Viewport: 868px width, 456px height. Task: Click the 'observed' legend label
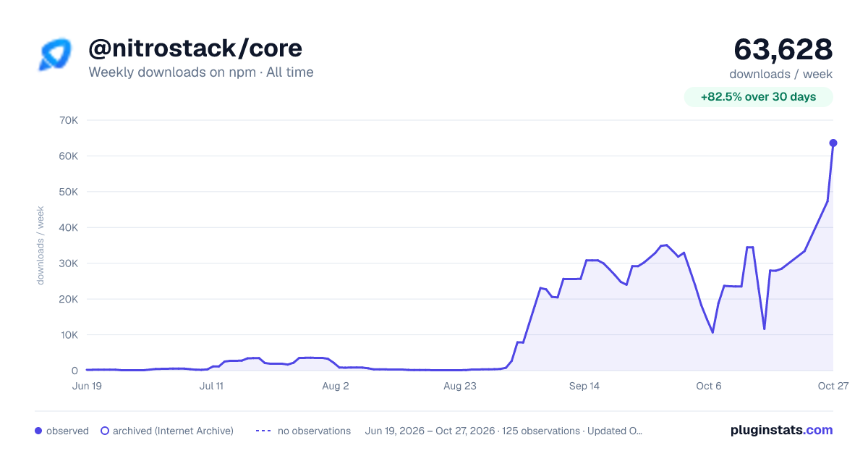(x=67, y=431)
